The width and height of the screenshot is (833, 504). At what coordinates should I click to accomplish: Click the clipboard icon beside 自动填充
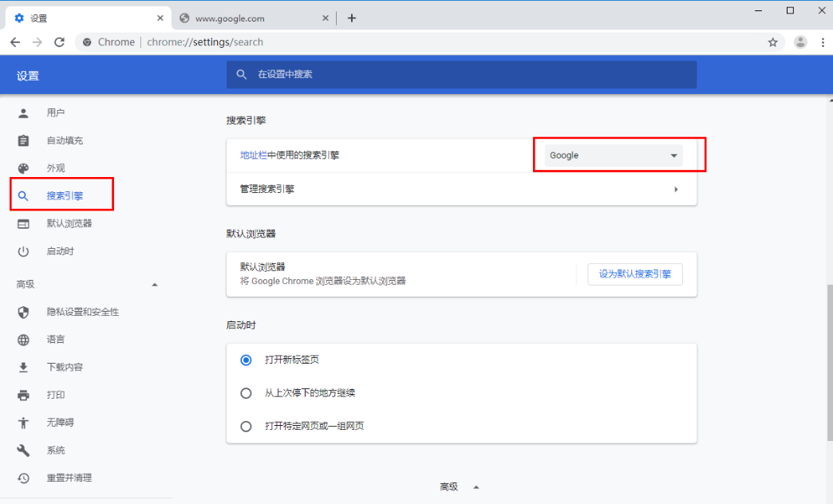23,140
